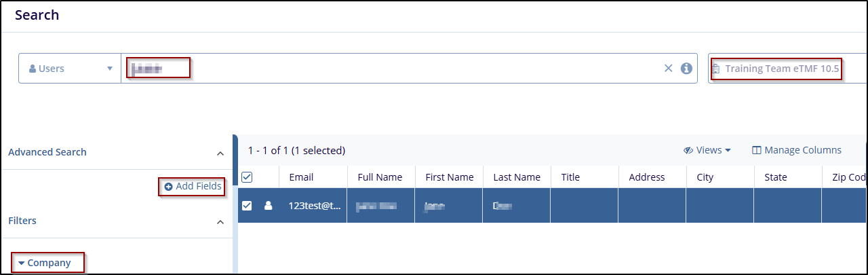Click the eye icon beside Views

point(688,151)
